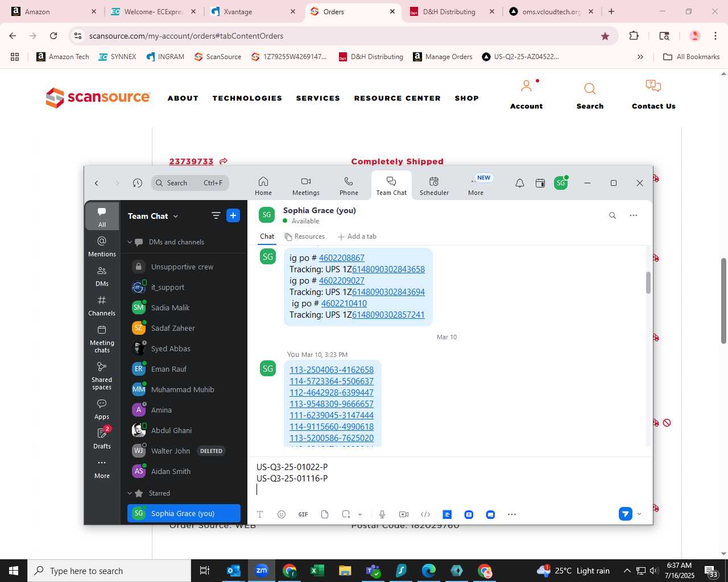Expand the Team Chat dropdown chevron
Viewport: 728px width, 582px height.
[x=176, y=217]
